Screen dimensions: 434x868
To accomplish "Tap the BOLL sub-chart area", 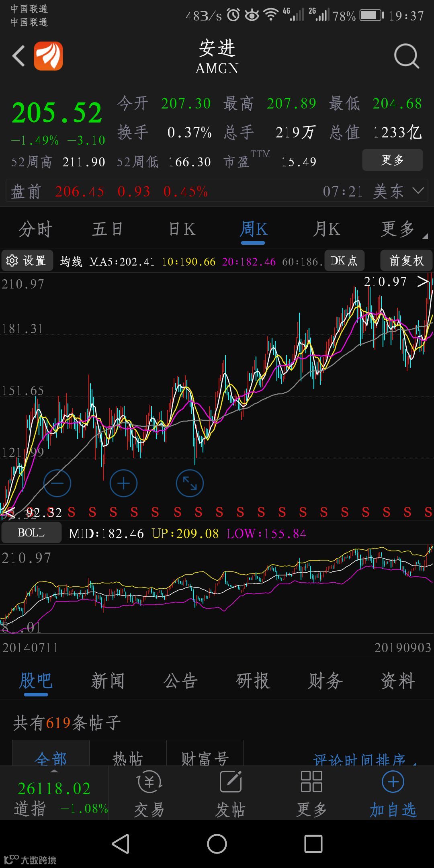I will coord(217,589).
